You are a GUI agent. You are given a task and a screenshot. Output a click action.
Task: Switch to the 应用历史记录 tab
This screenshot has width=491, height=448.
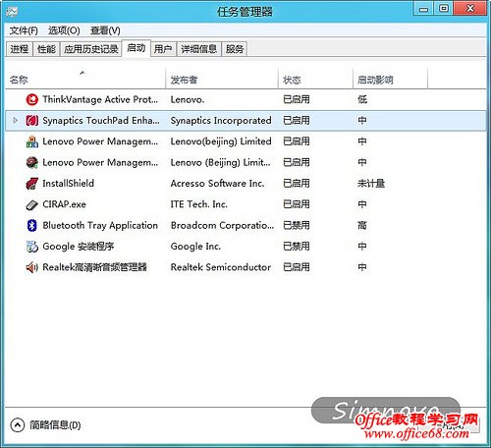click(91, 49)
